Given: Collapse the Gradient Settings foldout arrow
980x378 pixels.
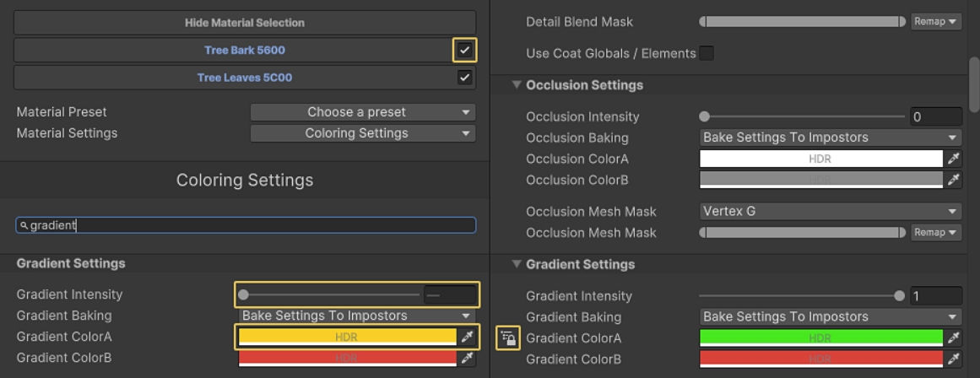Looking at the screenshot, I should [517, 264].
